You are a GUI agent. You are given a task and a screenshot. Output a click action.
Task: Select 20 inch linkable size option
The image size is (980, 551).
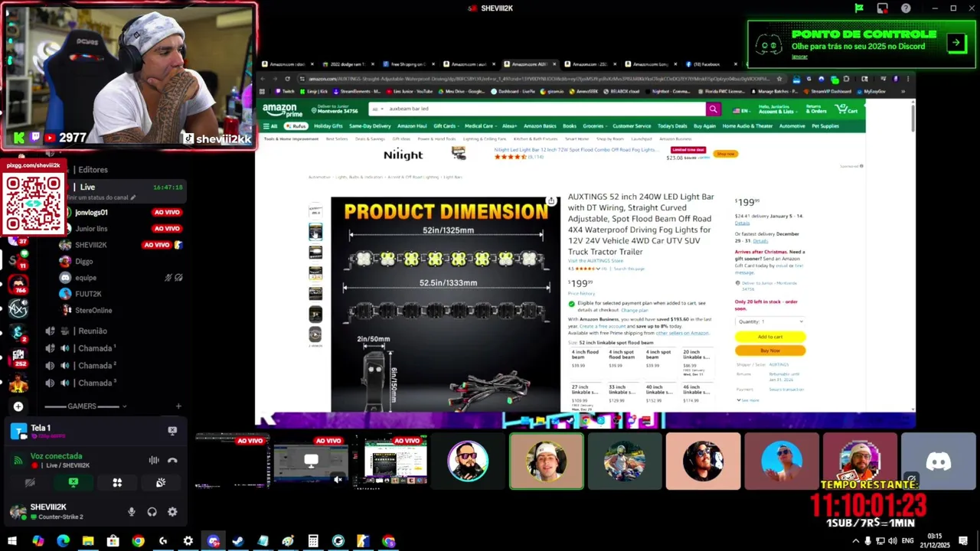[x=696, y=362]
